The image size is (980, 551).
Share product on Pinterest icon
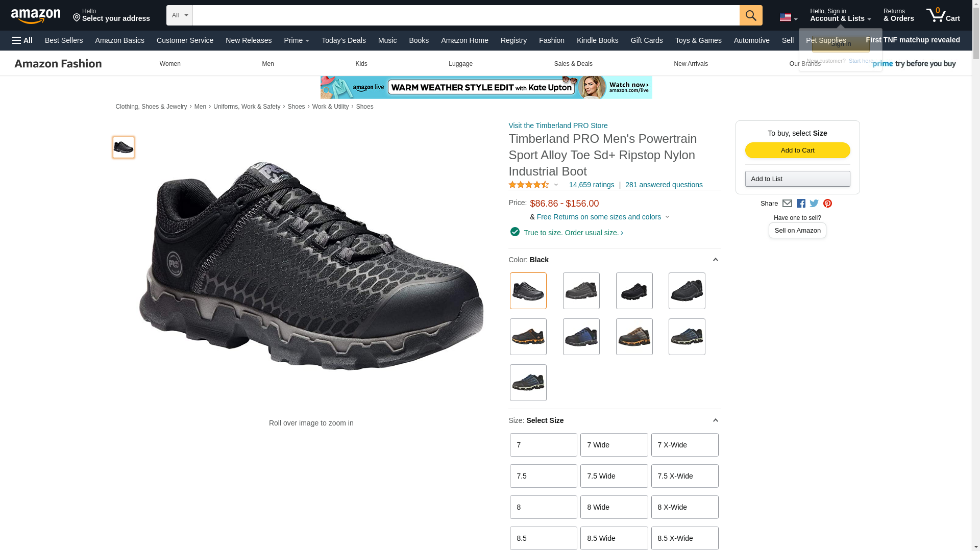pyautogui.click(x=827, y=204)
